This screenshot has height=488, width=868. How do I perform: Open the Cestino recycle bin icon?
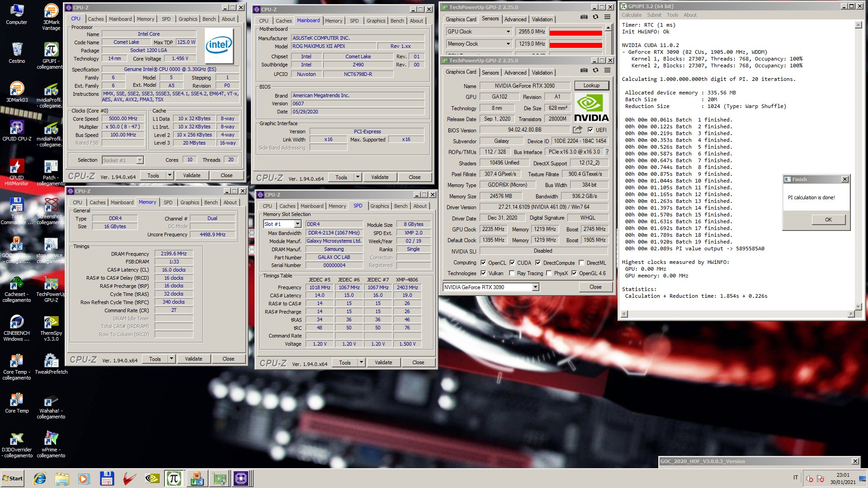point(17,53)
